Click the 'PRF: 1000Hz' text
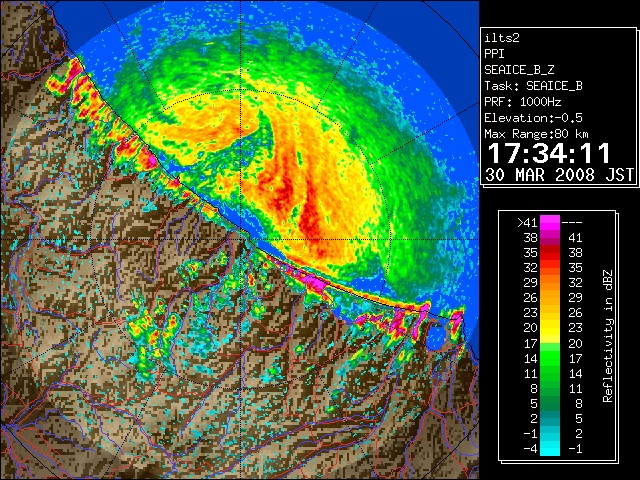The width and height of the screenshot is (640, 480). coord(523,102)
